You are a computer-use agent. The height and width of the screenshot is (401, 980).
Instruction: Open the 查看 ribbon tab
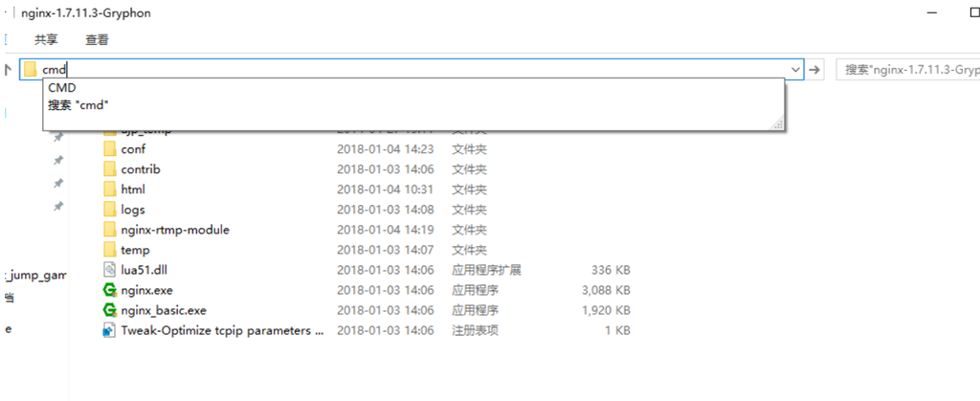(x=97, y=40)
